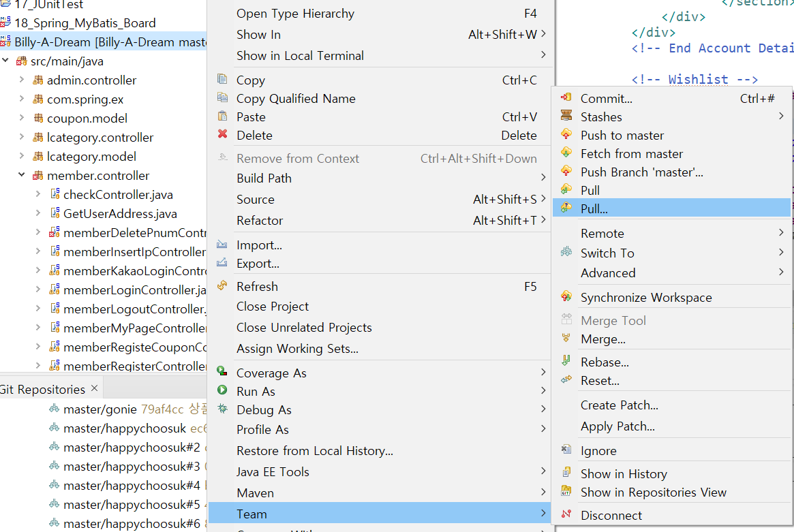Click the Show in Repositories View icon
794x532 pixels.
click(566, 491)
